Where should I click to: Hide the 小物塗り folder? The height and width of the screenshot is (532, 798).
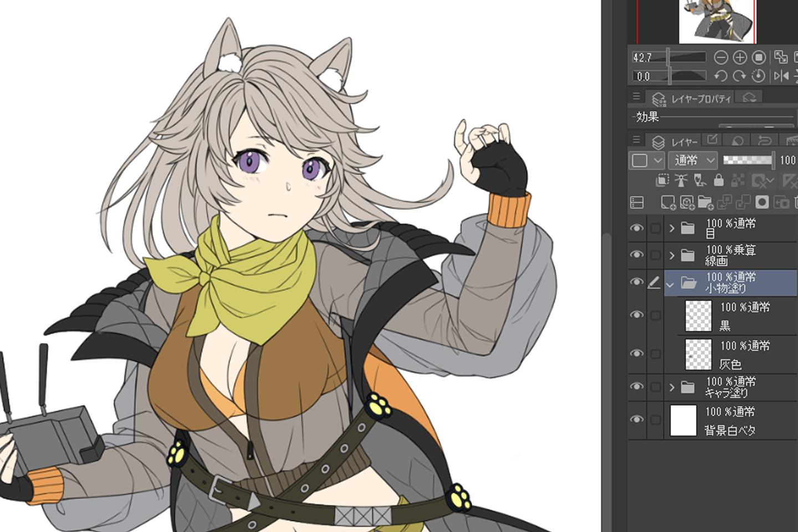(x=637, y=282)
